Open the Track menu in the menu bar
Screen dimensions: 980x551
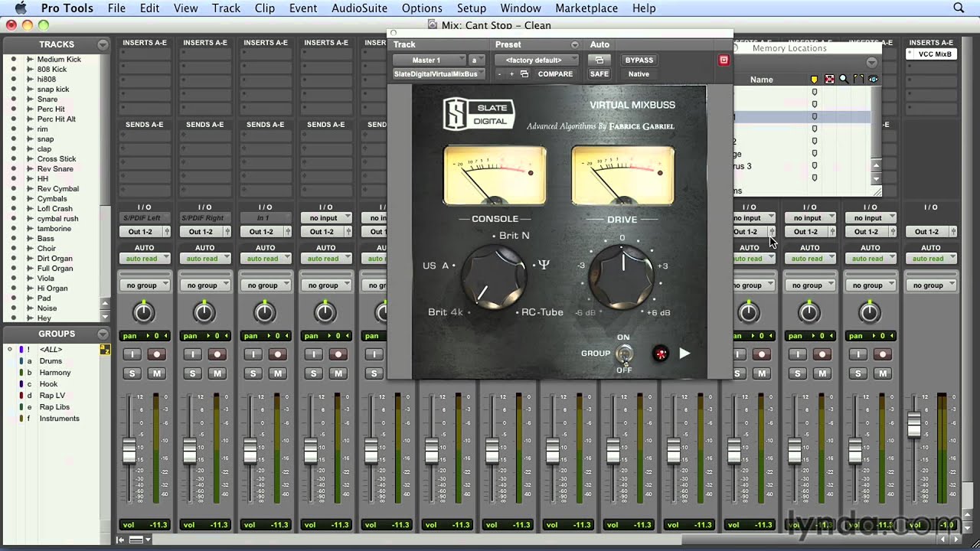point(225,8)
